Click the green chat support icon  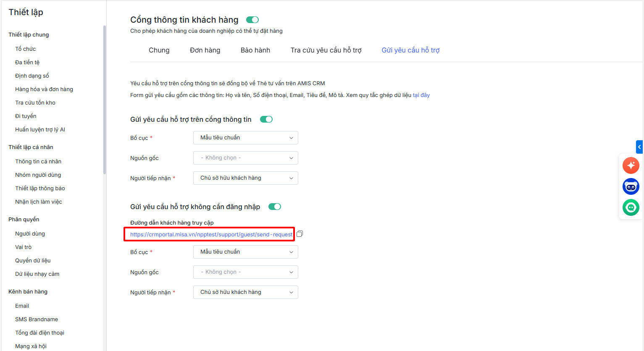click(x=631, y=207)
